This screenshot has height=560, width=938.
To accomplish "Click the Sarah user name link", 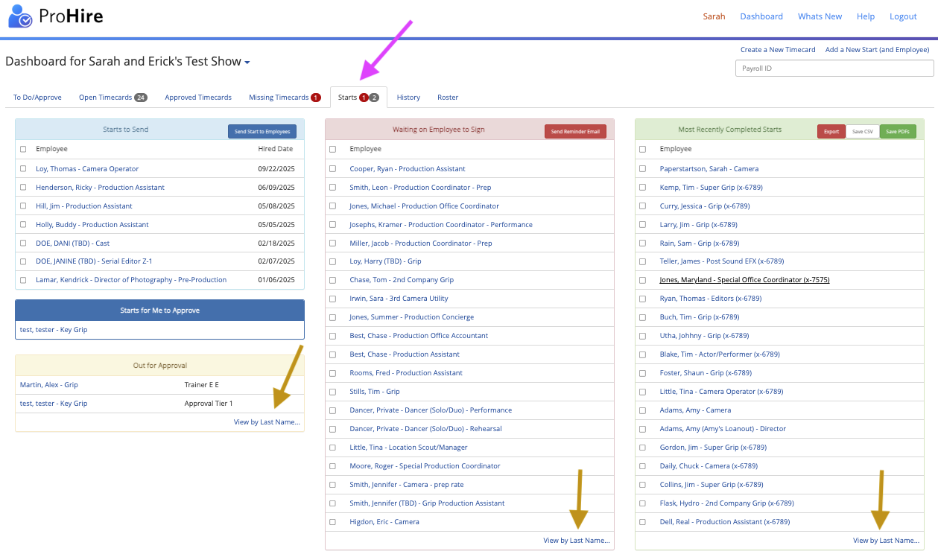I will [714, 16].
